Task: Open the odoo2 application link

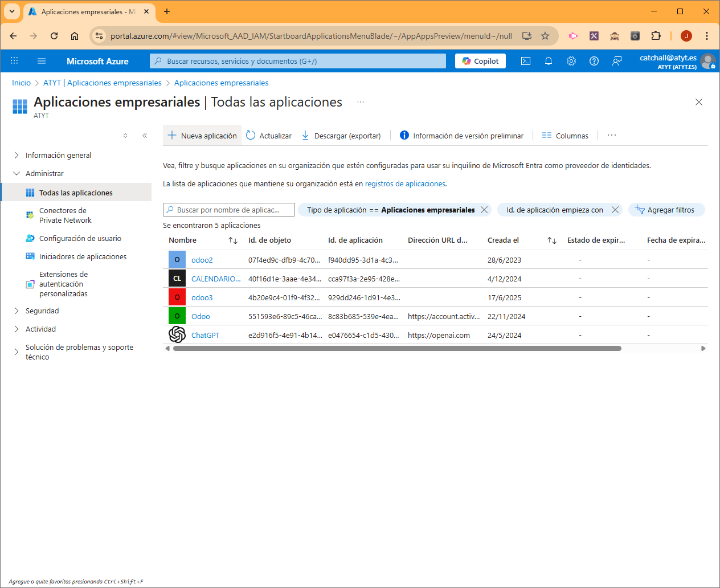Action: click(x=202, y=260)
